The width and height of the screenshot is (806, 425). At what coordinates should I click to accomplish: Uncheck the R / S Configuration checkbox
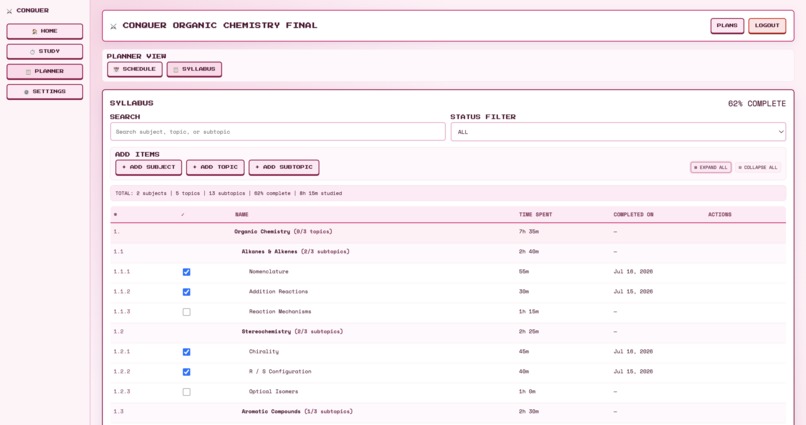[x=187, y=372]
